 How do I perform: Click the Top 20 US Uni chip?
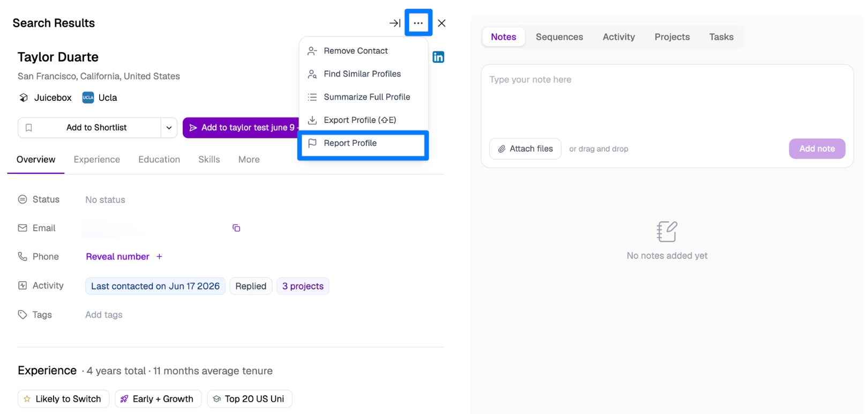250,399
